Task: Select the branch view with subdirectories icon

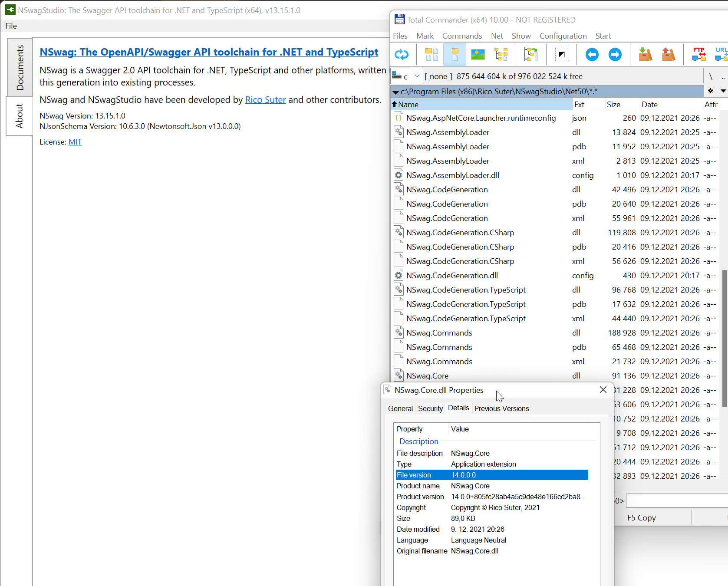Action: 531,54
